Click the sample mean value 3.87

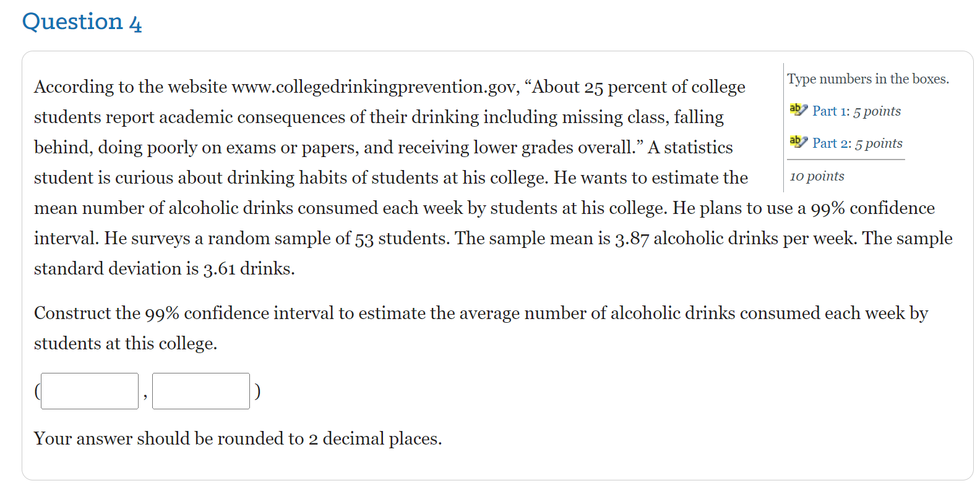pyautogui.click(x=632, y=239)
